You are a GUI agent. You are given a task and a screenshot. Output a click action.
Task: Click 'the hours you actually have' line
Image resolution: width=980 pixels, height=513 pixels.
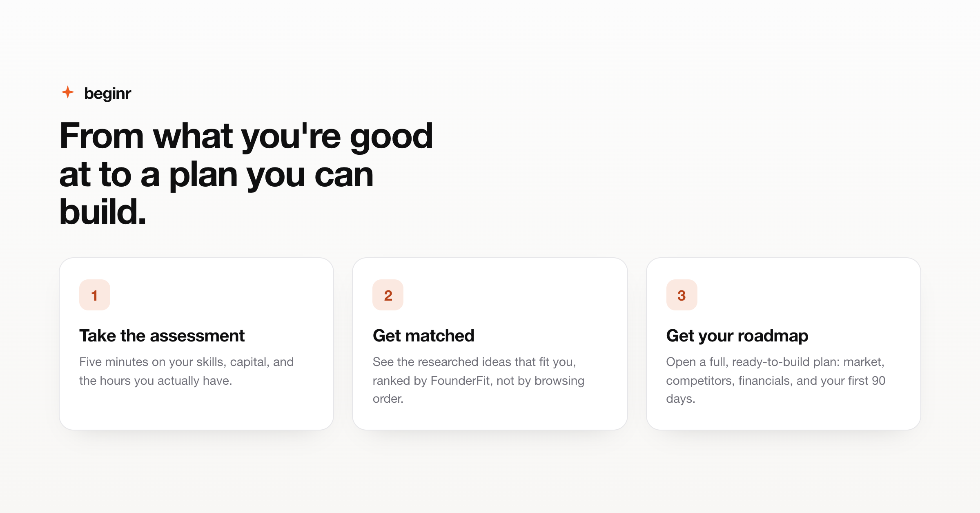(156, 381)
